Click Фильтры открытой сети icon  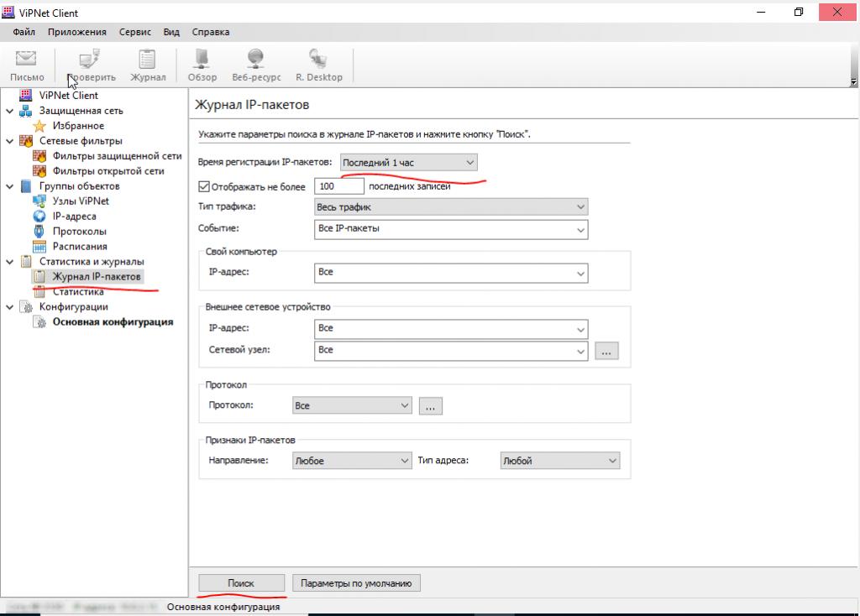coord(39,171)
